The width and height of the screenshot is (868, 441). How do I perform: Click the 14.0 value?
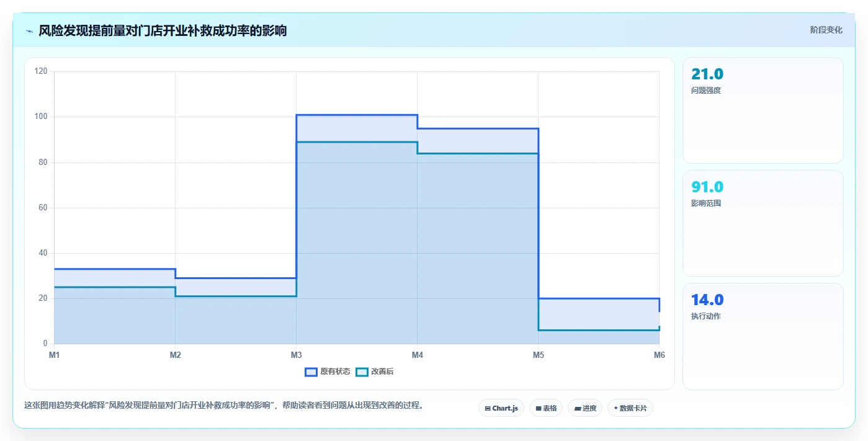click(707, 300)
